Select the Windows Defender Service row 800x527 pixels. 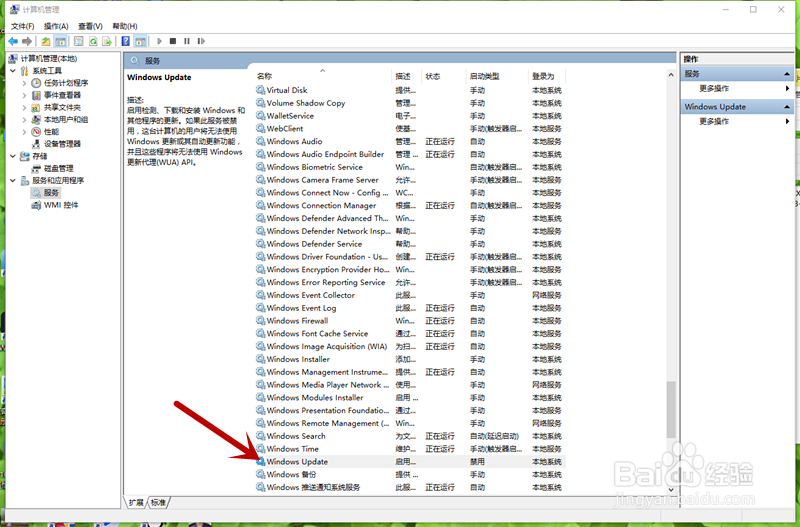410,244
